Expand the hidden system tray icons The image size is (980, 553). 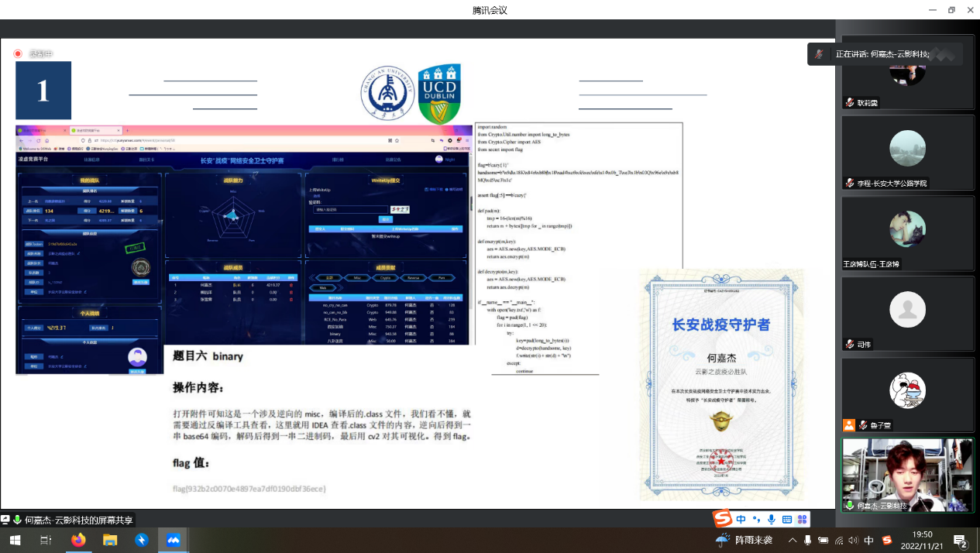coord(793,540)
